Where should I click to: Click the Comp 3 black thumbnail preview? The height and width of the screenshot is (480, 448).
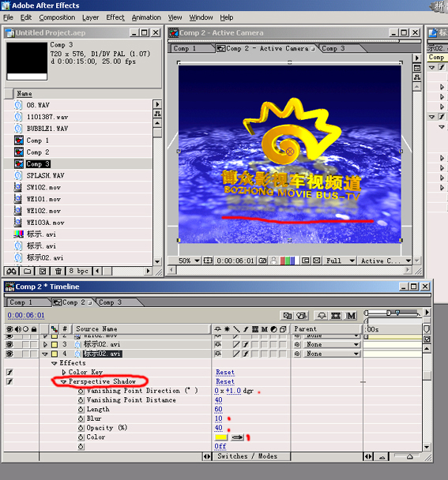point(27,62)
